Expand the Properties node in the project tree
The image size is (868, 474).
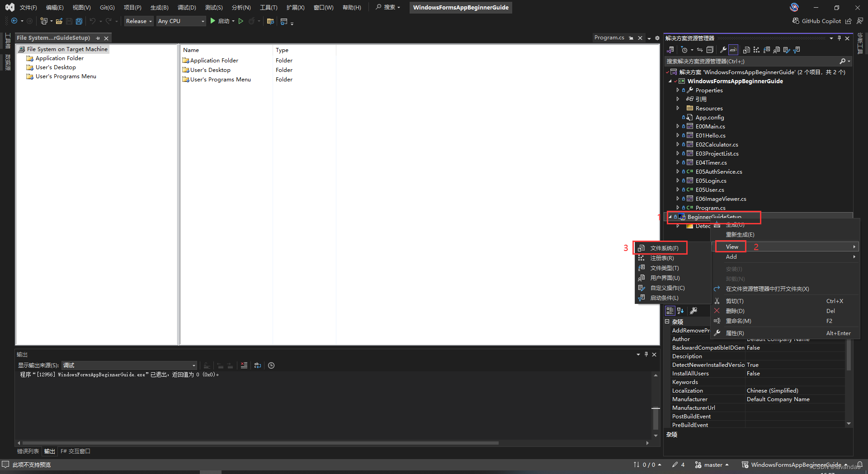click(x=678, y=90)
